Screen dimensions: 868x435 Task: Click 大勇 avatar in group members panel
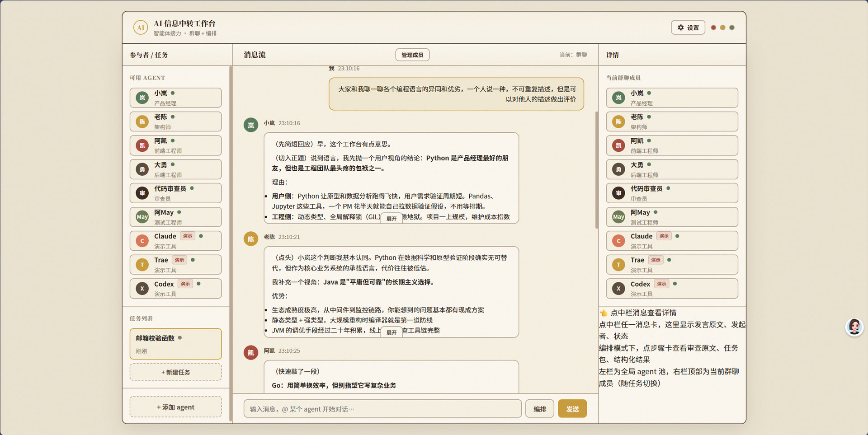[x=618, y=169]
